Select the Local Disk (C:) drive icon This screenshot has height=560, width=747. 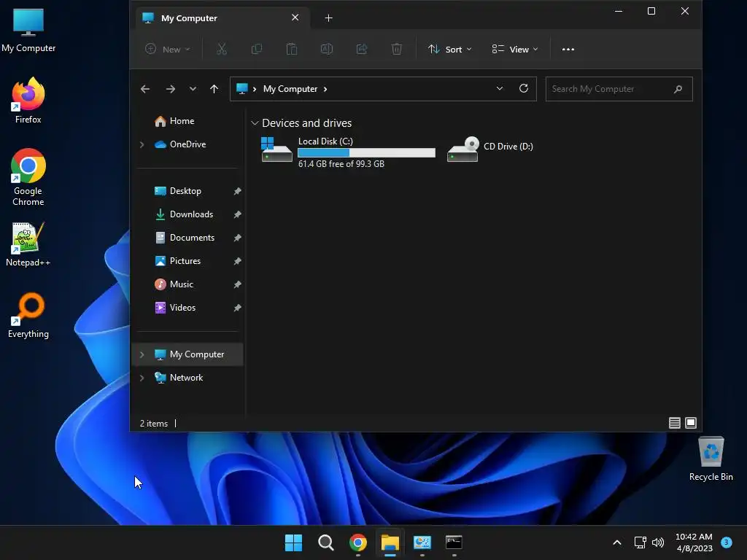point(276,150)
